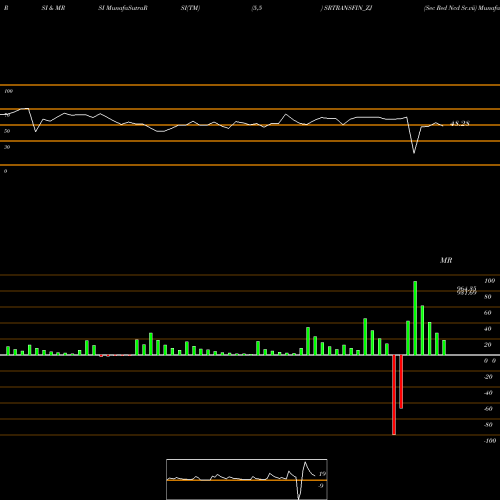Click the mini overview chart thumbnail

(x=247, y=479)
